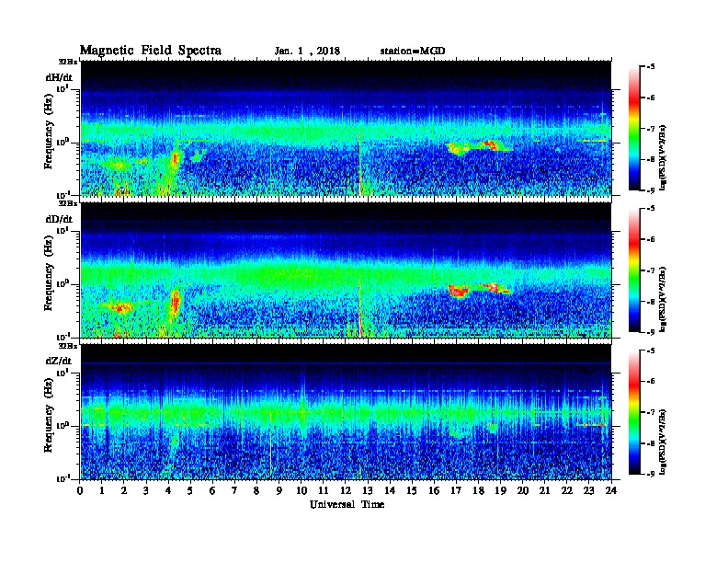Click the log(PSD) label beside dH/dt color bar
The width and height of the screenshot is (728, 563).
[663, 158]
